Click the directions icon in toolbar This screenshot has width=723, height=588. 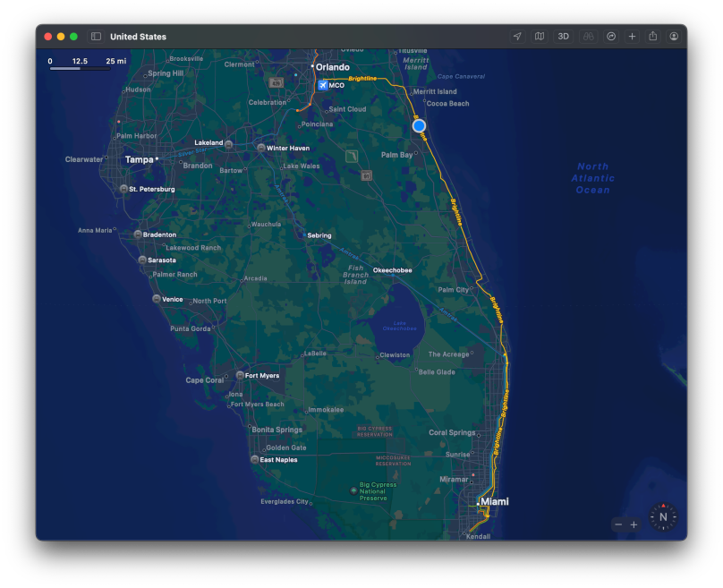[611, 37]
